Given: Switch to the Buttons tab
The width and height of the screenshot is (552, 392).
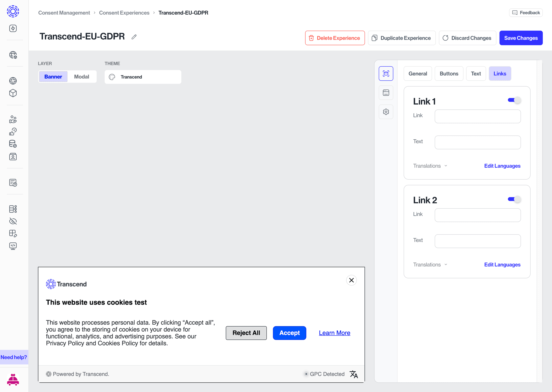Looking at the screenshot, I should (449, 73).
